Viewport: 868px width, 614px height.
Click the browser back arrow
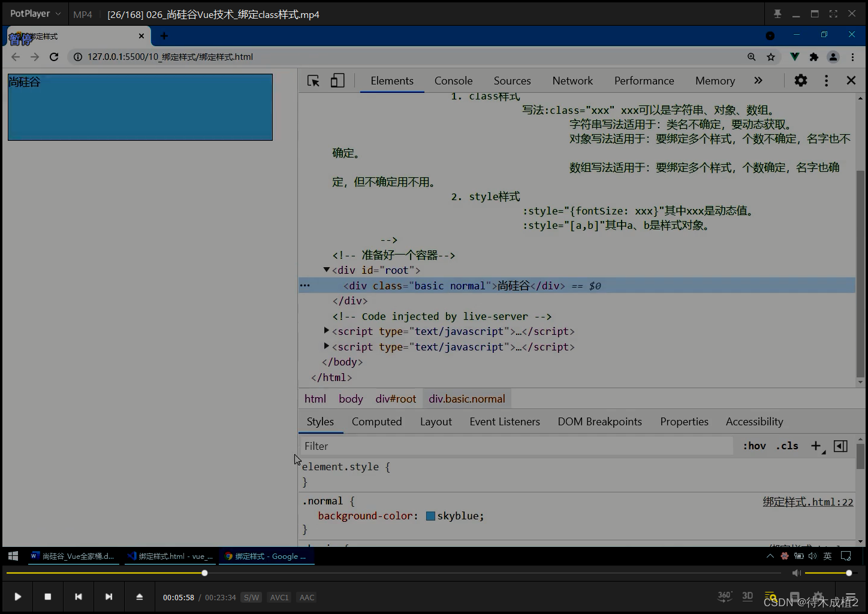click(16, 57)
